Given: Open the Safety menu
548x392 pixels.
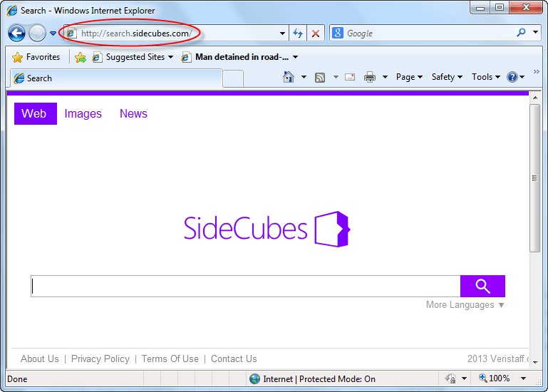Looking at the screenshot, I should click(447, 77).
